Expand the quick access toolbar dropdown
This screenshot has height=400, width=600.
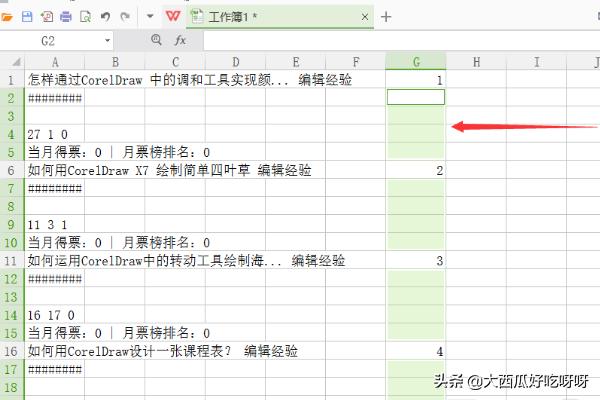pyautogui.click(x=149, y=17)
